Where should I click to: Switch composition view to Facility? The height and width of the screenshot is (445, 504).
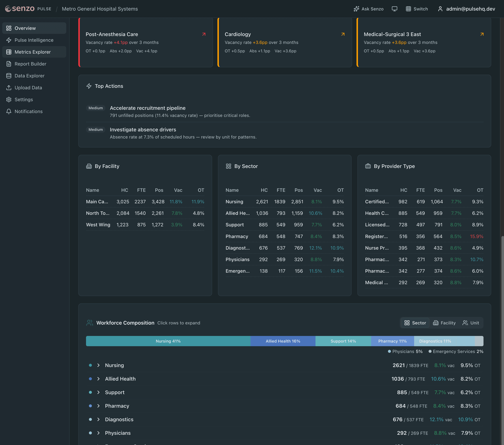(x=444, y=323)
